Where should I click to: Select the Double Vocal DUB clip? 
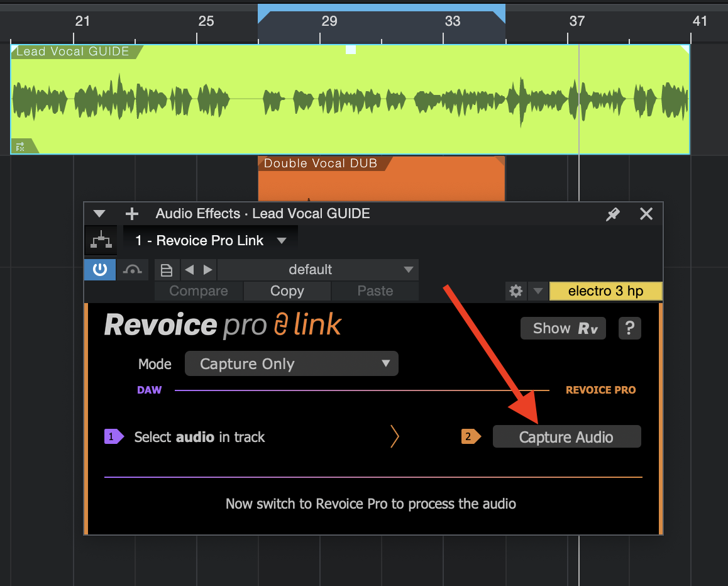[x=381, y=182]
